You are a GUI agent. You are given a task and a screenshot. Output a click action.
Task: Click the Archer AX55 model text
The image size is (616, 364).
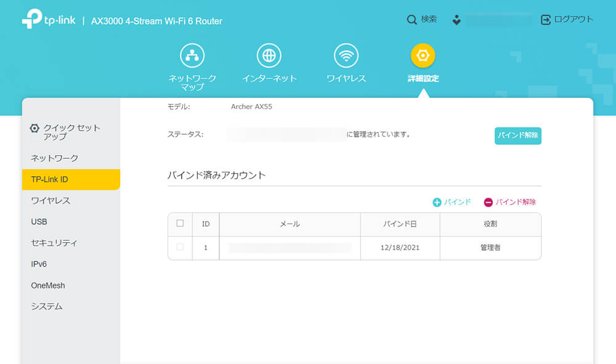point(251,107)
